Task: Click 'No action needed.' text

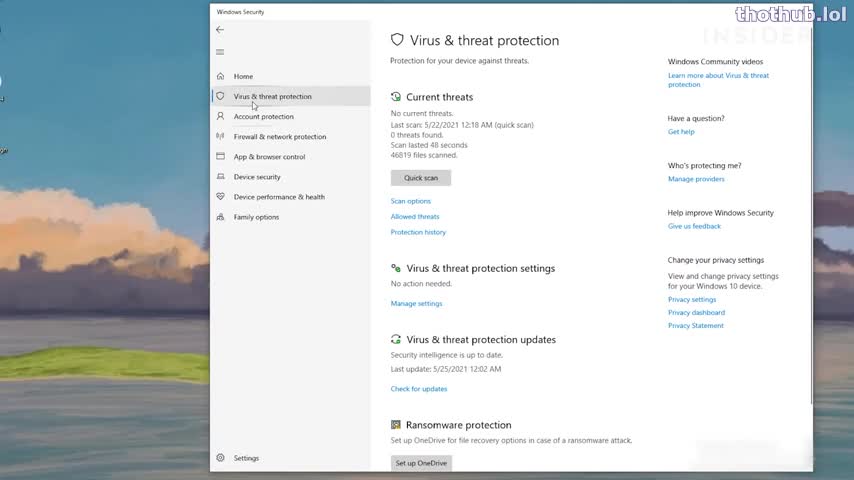Action: [x=421, y=283]
